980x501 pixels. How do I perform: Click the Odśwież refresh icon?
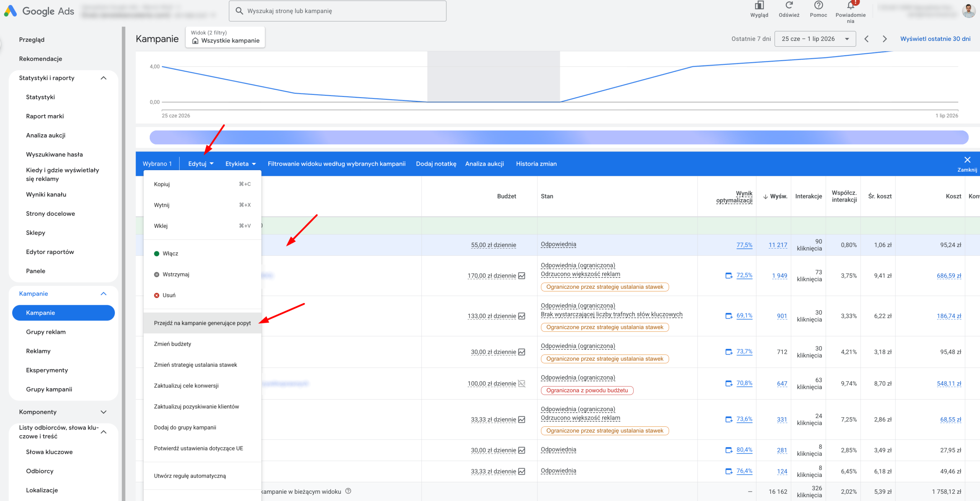[789, 5]
